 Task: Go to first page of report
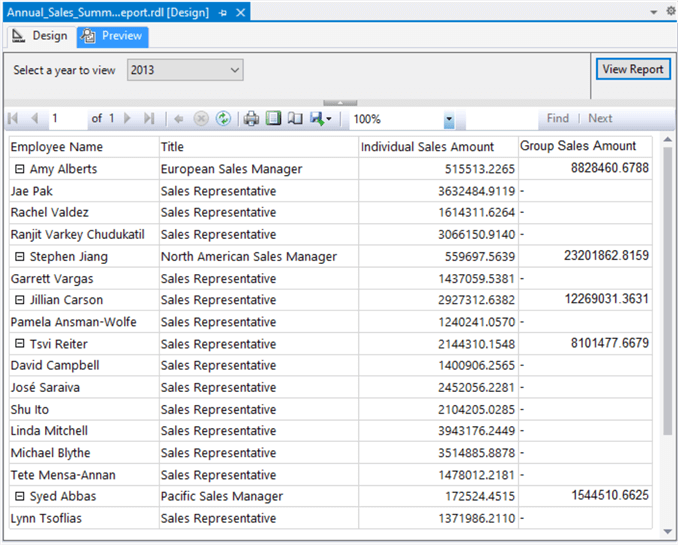(x=13, y=119)
